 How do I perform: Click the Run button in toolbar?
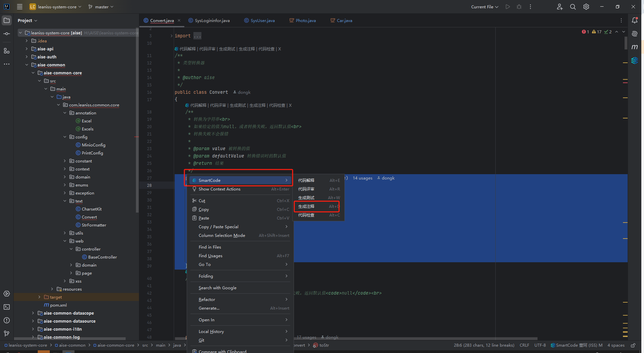(508, 7)
